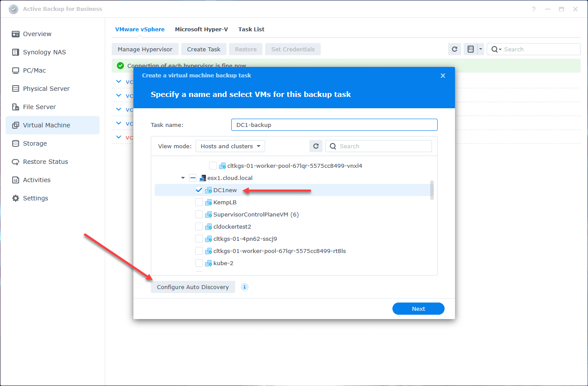Viewport: 588px width, 386px height.
Task: Click the Synology NAS sidebar icon
Action: [16, 52]
